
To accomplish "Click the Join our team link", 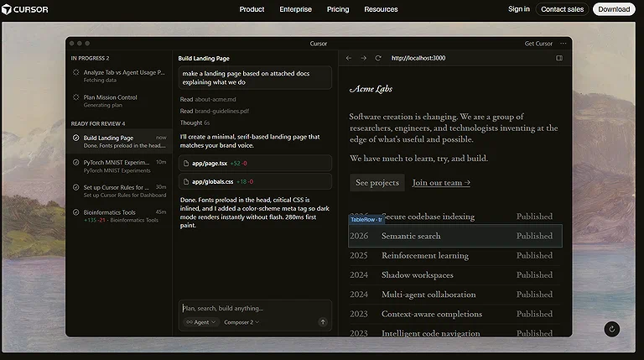I will pyautogui.click(x=441, y=182).
